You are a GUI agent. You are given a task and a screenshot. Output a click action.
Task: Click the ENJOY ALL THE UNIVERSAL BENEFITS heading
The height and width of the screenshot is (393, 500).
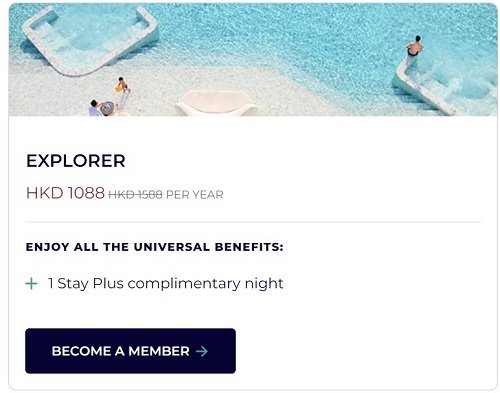(x=155, y=247)
